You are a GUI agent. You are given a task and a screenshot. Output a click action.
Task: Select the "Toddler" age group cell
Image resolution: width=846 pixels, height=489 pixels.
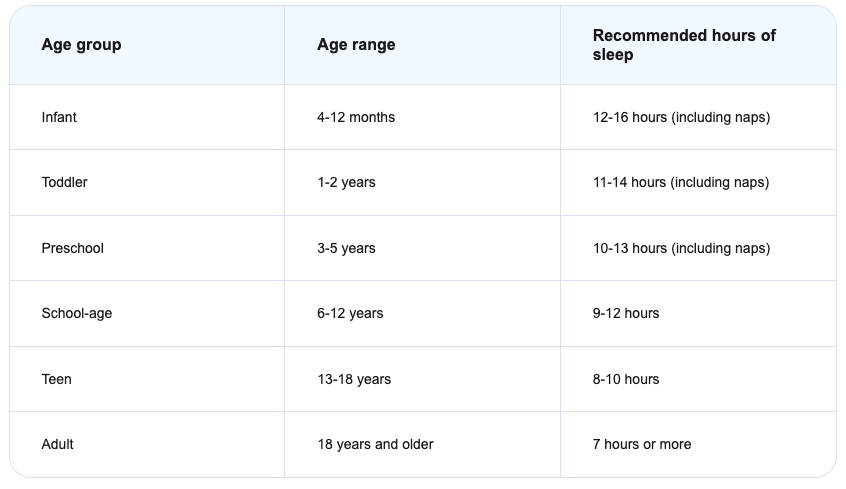(x=64, y=182)
